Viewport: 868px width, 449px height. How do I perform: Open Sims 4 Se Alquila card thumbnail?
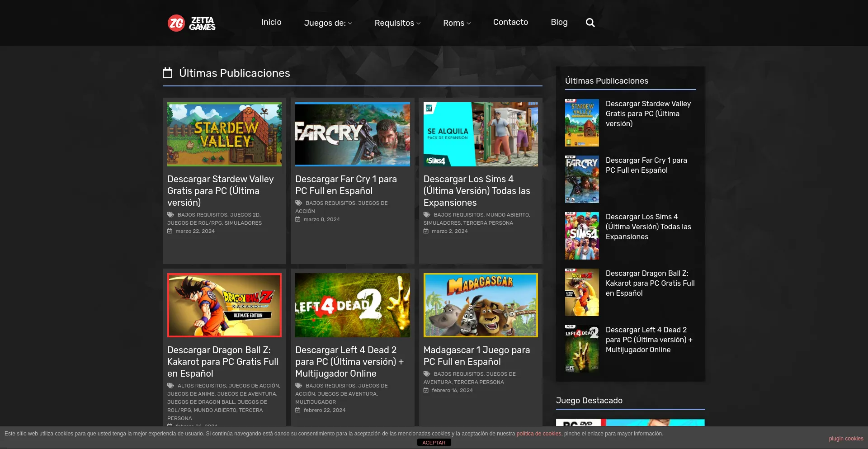pos(481,134)
